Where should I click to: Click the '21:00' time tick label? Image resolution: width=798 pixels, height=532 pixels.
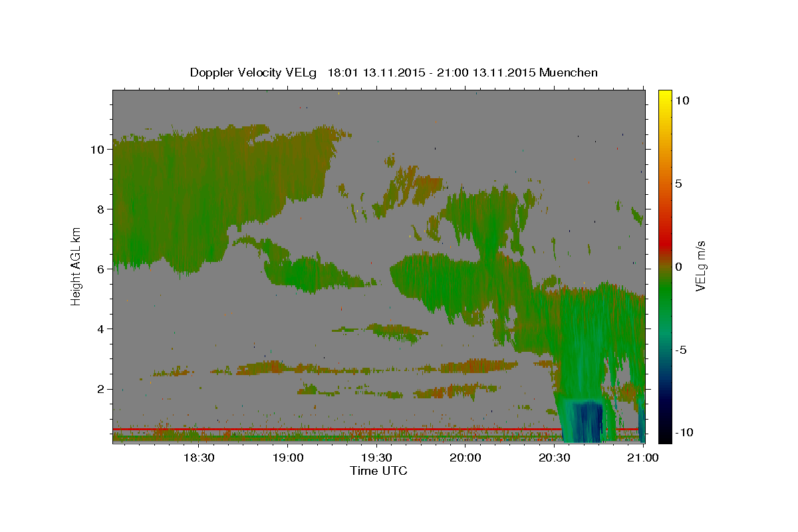[643, 458]
